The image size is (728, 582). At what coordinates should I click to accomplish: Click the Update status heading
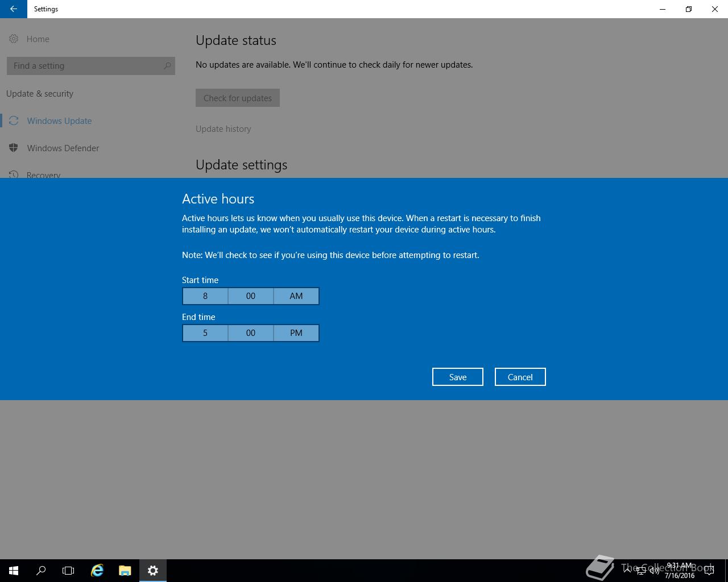point(236,40)
